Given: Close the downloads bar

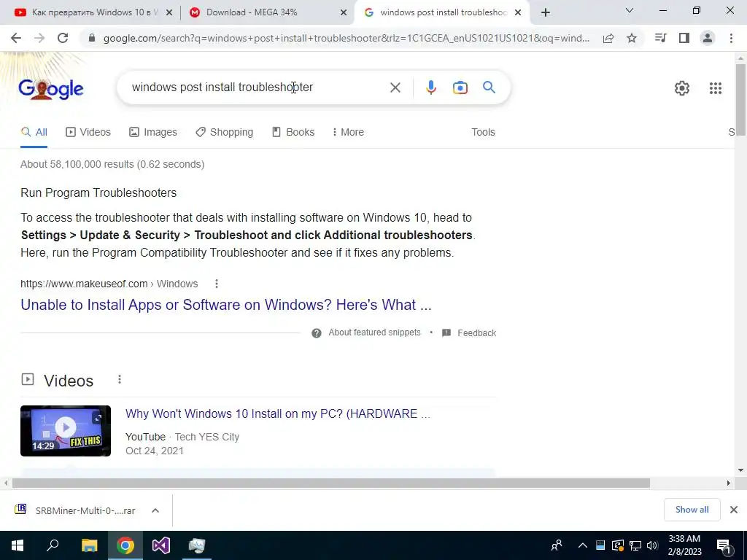Looking at the screenshot, I should (x=734, y=510).
